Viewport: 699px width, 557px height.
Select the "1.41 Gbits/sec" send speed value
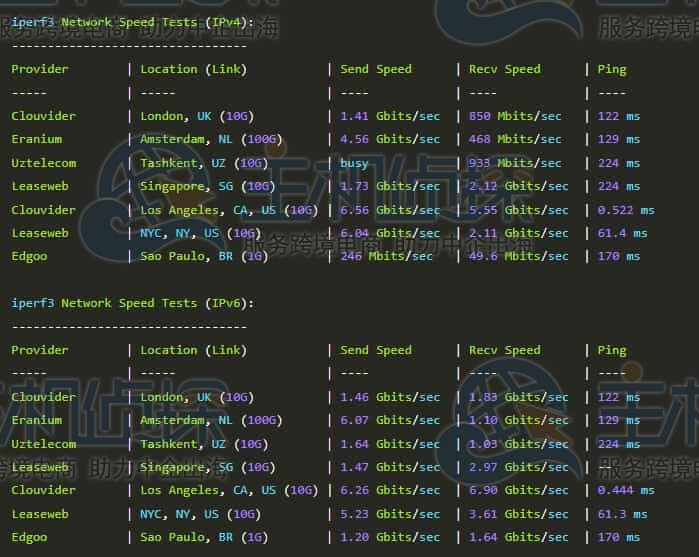[x=390, y=116]
